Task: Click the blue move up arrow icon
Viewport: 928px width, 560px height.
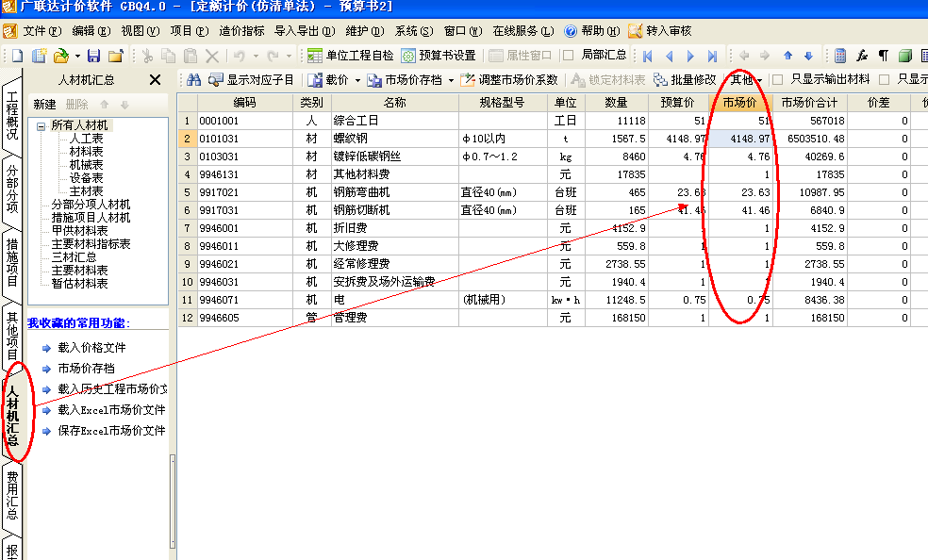Action: click(787, 56)
